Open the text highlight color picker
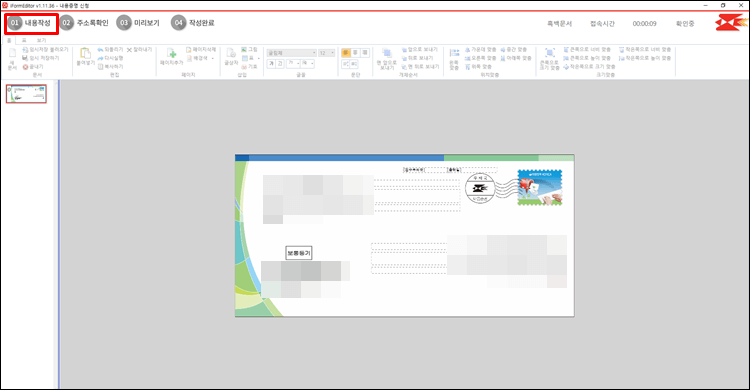The width and height of the screenshot is (750, 390). click(x=308, y=63)
